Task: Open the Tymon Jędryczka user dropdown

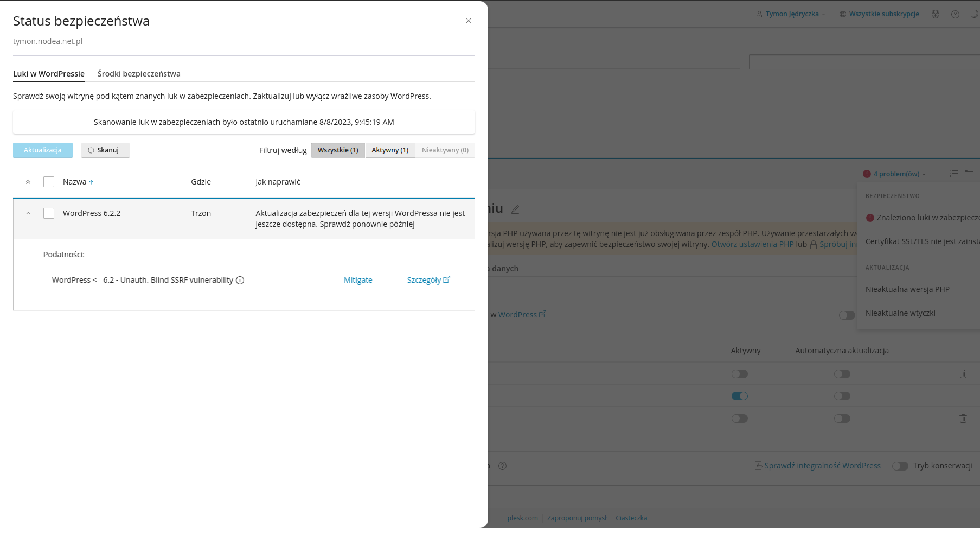Action: click(792, 14)
